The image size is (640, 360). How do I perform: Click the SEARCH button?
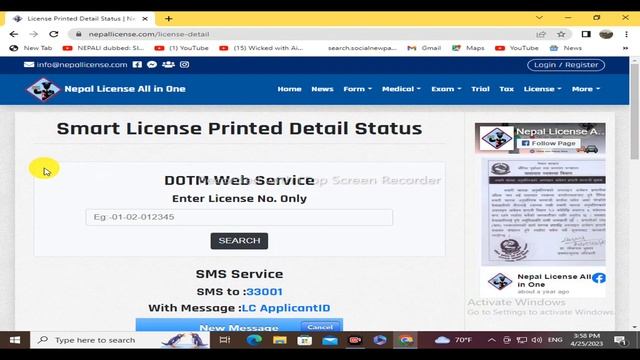click(239, 241)
